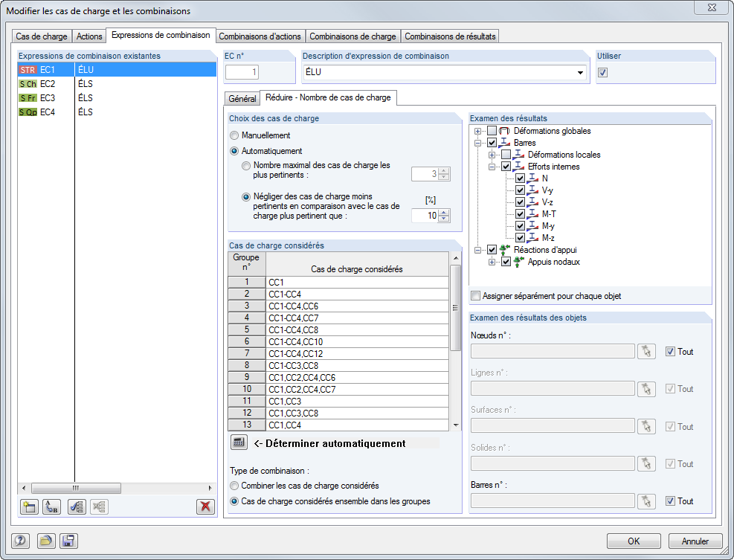The height and width of the screenshot is (560, 734).
Task: Click the open folder icon at bottom
Action: 45,541
